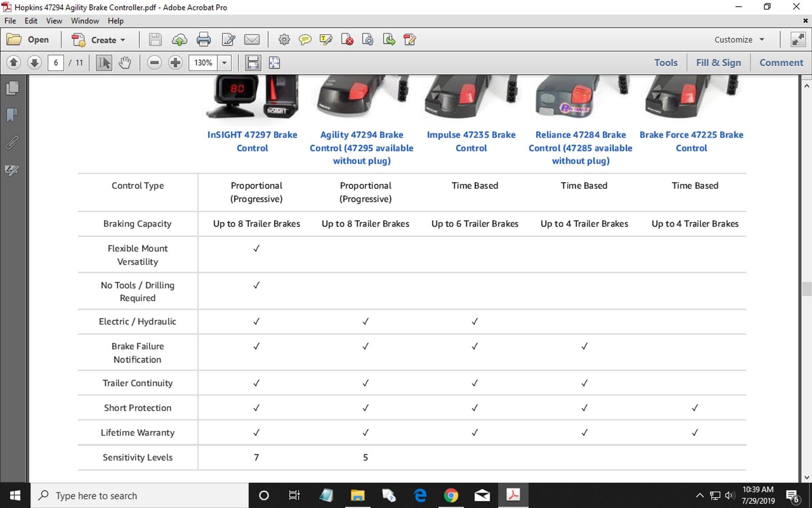Click the zoom level field showing 130%
The width and height of the screenshot is (812, 508).
pos(203,63)
